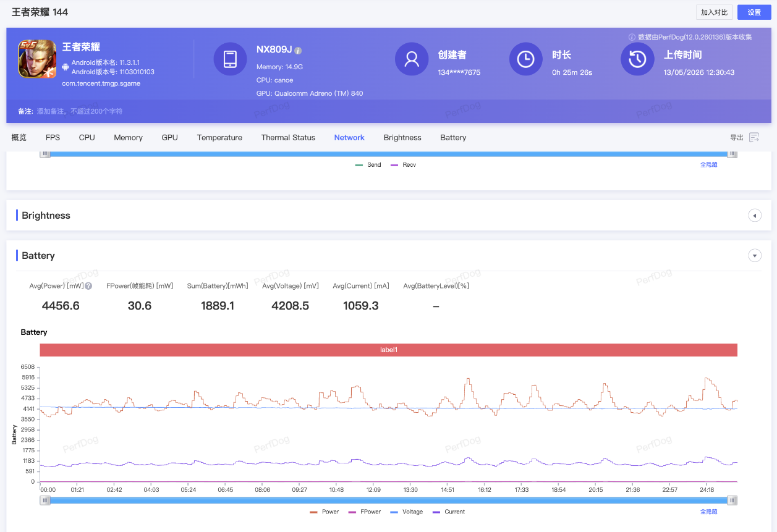Click the Battery section heading
Image resolution: width=777 pixels, height=532 pixels.
tap(38, 255)
